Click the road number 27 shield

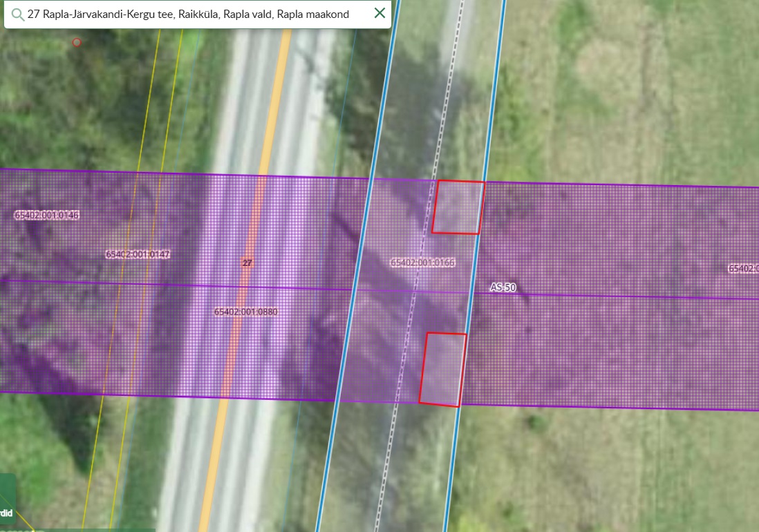[247, 263]
